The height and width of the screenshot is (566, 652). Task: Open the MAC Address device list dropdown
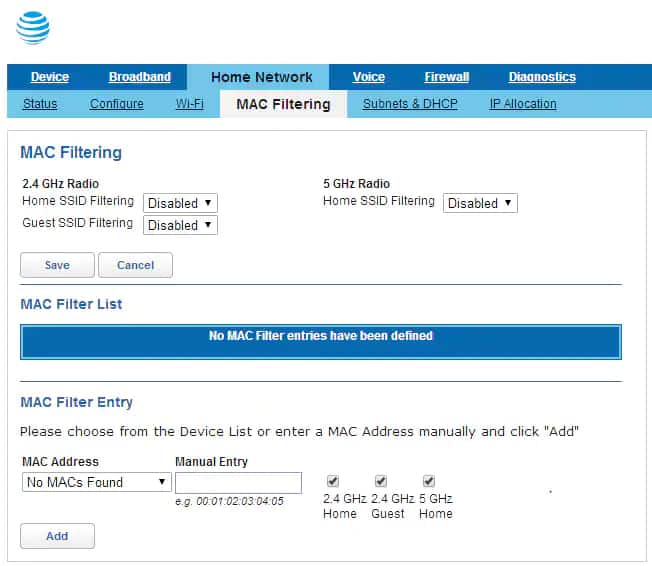pyautogui.click(x=97, y=482)
